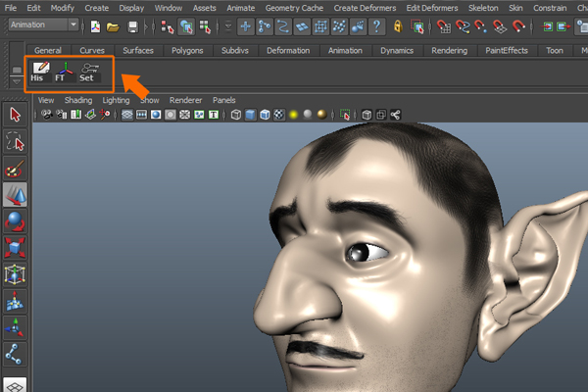The width and height of the screenshot is (588, 392).
Task: Click the panel select camera icon
Action: pyautogui.click(x=46, y=115)
